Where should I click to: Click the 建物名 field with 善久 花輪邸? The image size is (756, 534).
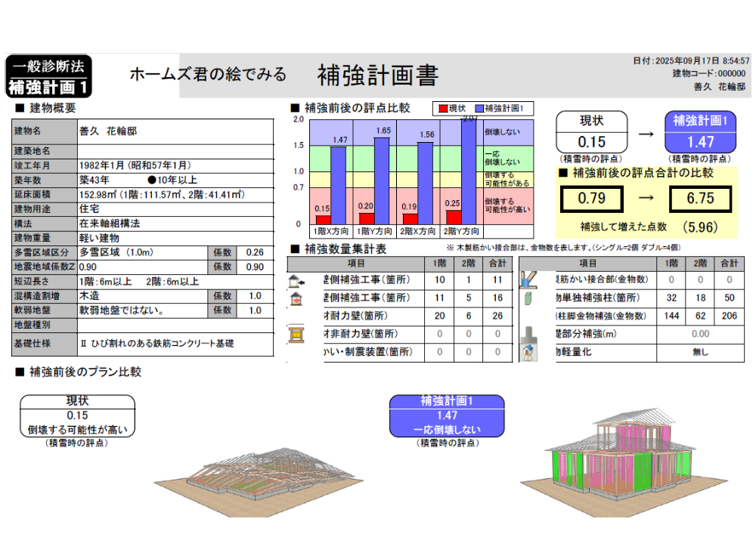click(x=175, y=131)
